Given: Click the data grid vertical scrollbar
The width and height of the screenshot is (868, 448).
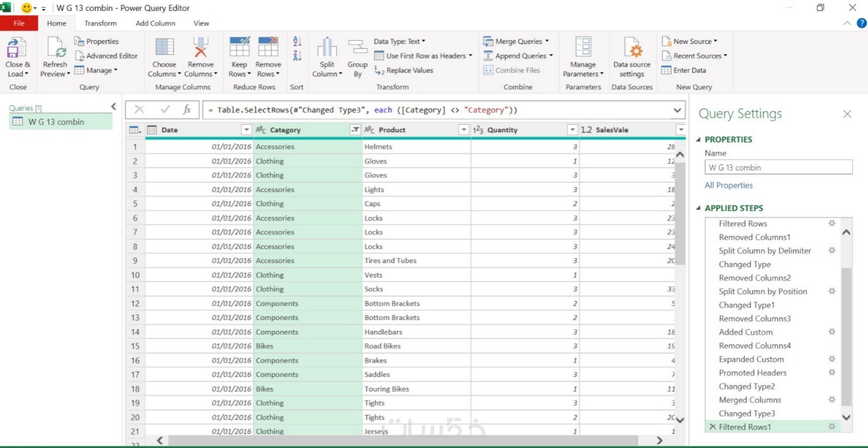Looking at the screenshot, I should 680,213.
